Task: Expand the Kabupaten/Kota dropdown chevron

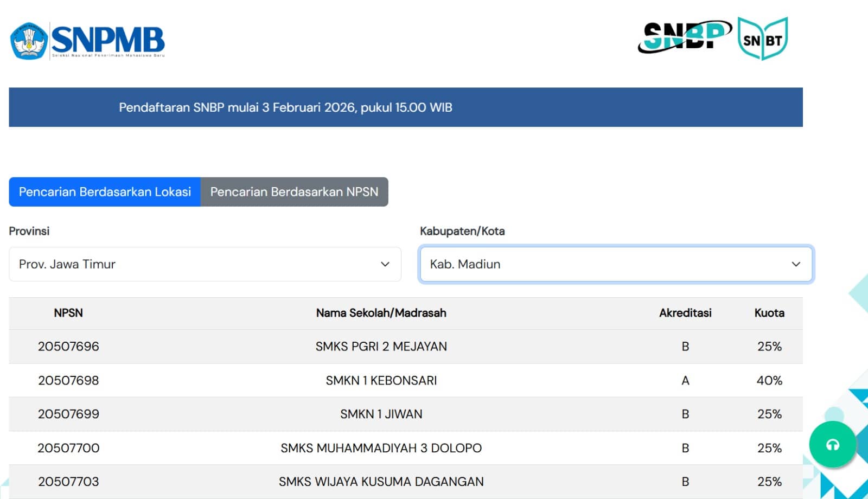Action: coord(796,264)
